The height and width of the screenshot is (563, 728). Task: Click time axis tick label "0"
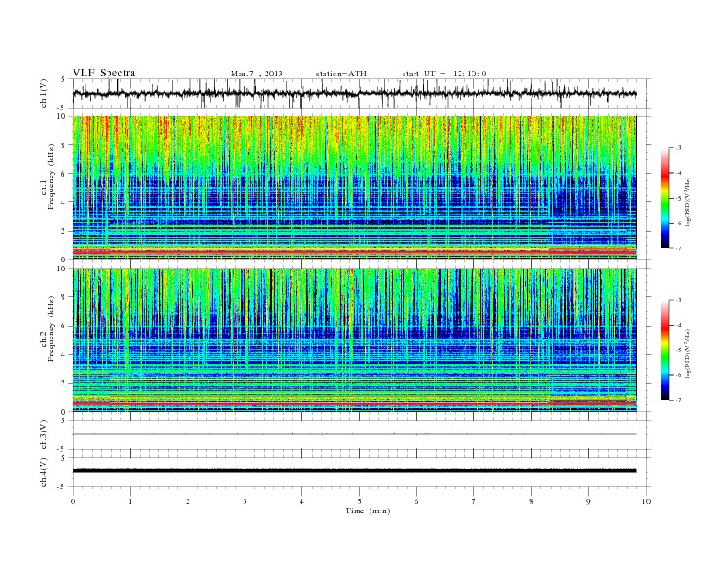tap(73, 501)
